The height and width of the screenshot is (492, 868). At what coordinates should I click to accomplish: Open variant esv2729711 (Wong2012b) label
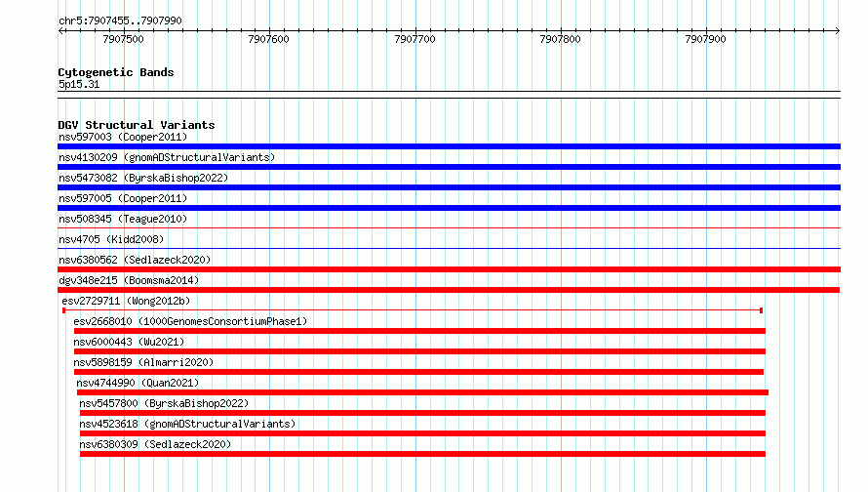[x=126, y=301]
